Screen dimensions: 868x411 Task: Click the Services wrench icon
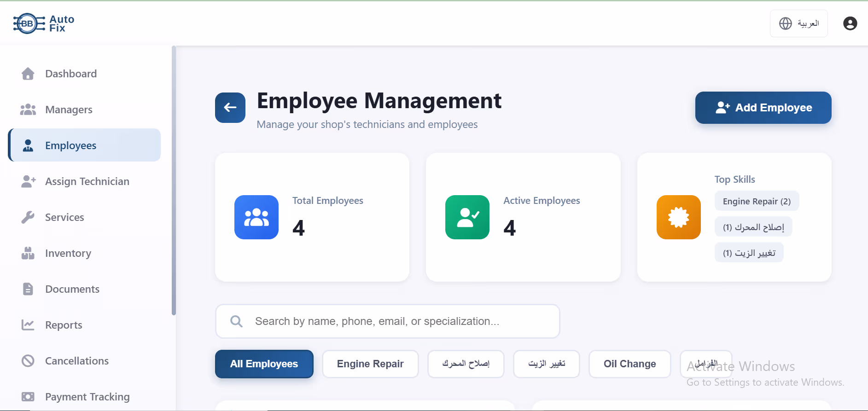point(28,217)
